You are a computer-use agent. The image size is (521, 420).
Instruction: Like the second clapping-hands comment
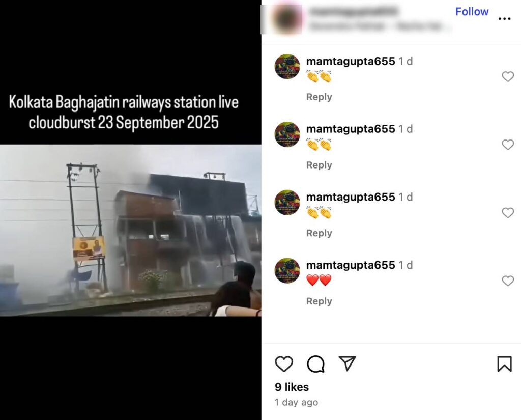[508, 145]
